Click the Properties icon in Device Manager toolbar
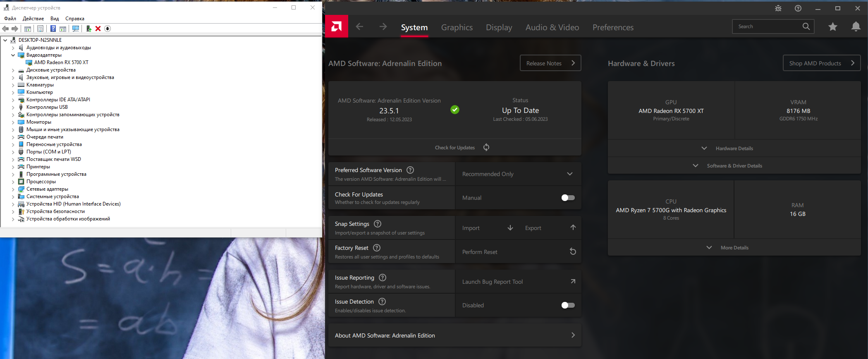Viewport: 868px width, 359px height. pos(40,29)
